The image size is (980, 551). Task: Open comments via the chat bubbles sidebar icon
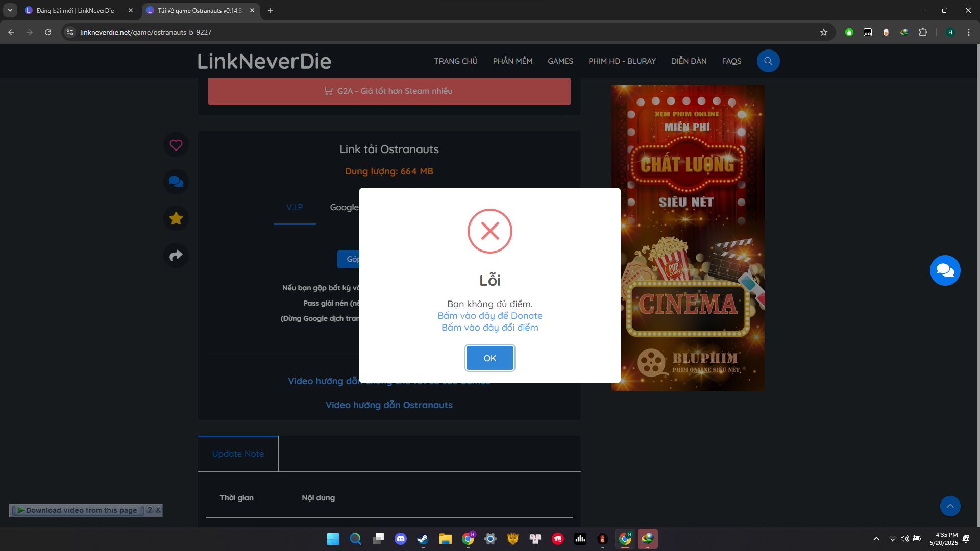(176, 181)
